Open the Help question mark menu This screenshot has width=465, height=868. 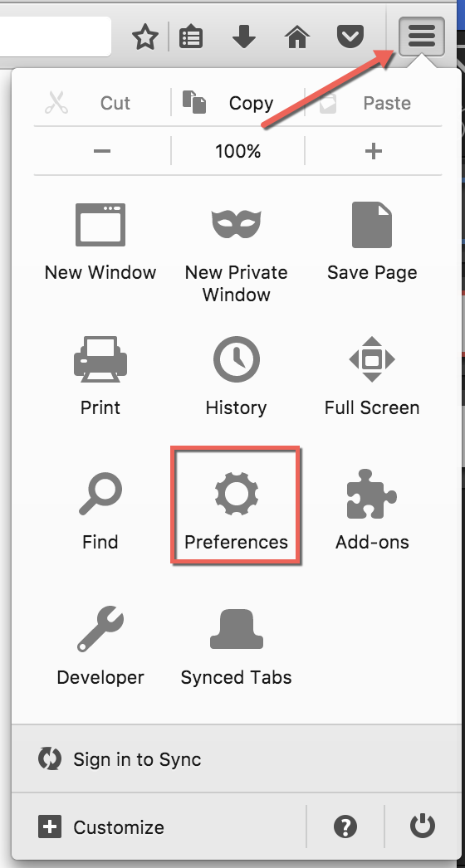click(x=345, y=827)
